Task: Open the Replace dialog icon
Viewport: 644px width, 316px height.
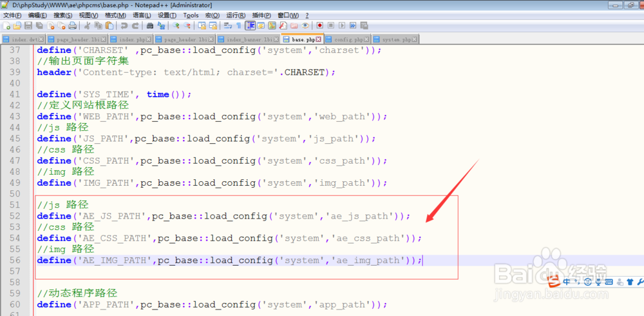Action: click(x=162, y=26)
